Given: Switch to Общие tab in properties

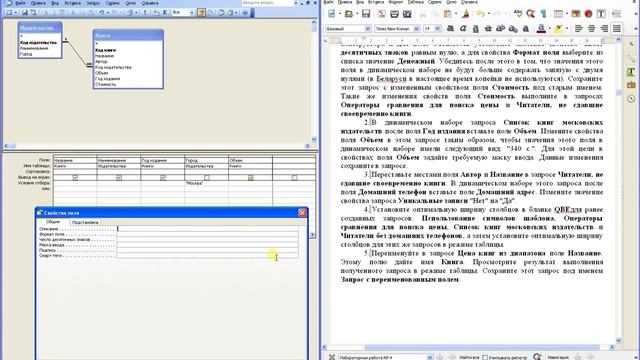Looking at the screenshot, I should [53, 222].
